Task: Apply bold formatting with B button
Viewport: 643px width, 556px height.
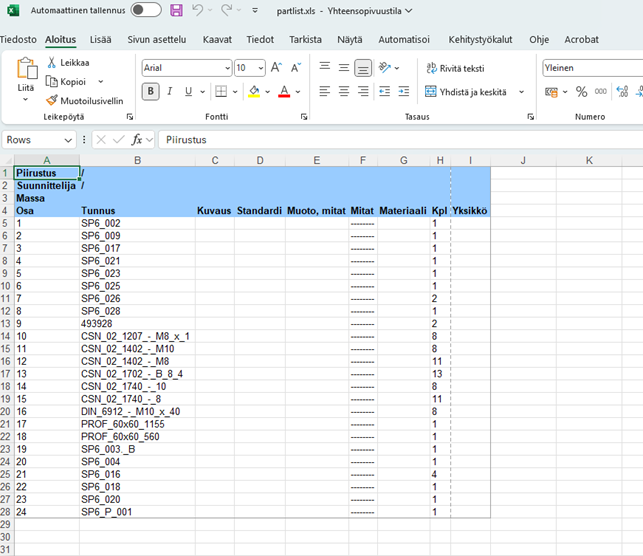Action: coord(151,92)
